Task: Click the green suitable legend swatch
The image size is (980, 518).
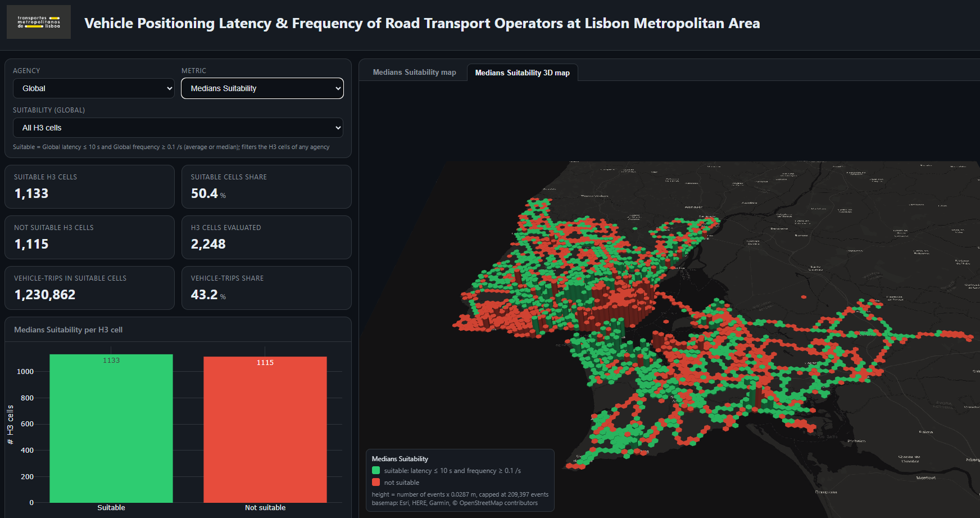Action: click(x=376, y=471)
